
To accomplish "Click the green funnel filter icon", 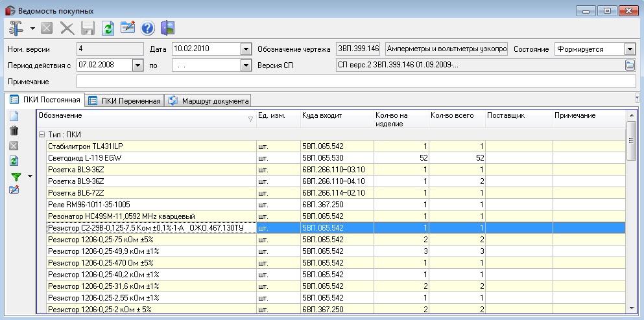I will 16,177.
